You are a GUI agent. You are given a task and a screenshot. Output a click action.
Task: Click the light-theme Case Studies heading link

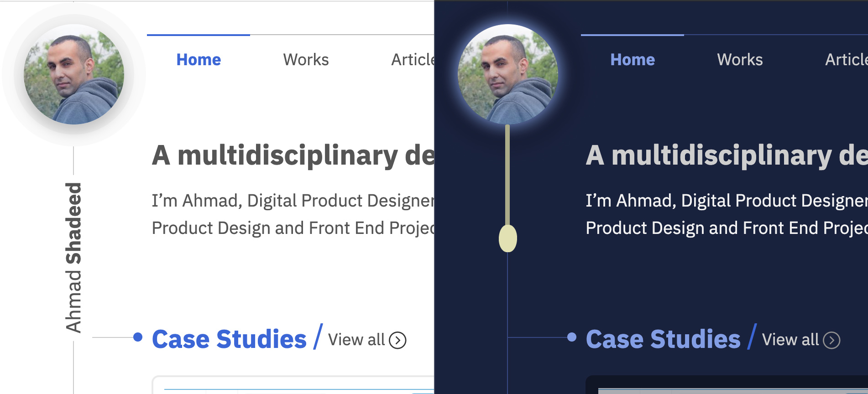[229, 339]
